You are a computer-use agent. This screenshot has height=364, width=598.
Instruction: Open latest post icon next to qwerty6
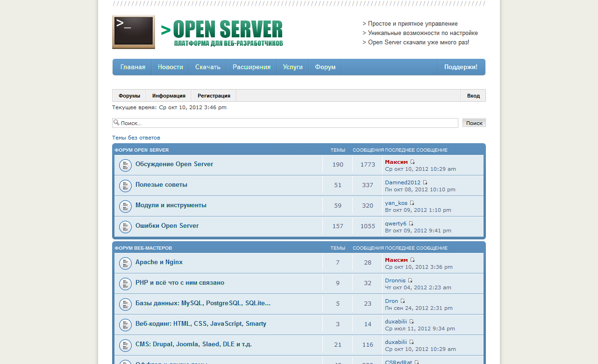click(x=411, y=224)
